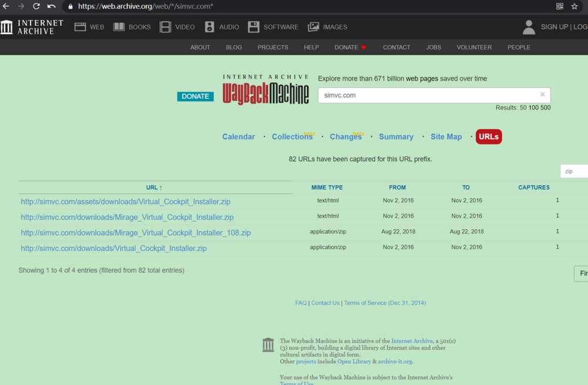Click the browser back arrow

tap(6, 6)
